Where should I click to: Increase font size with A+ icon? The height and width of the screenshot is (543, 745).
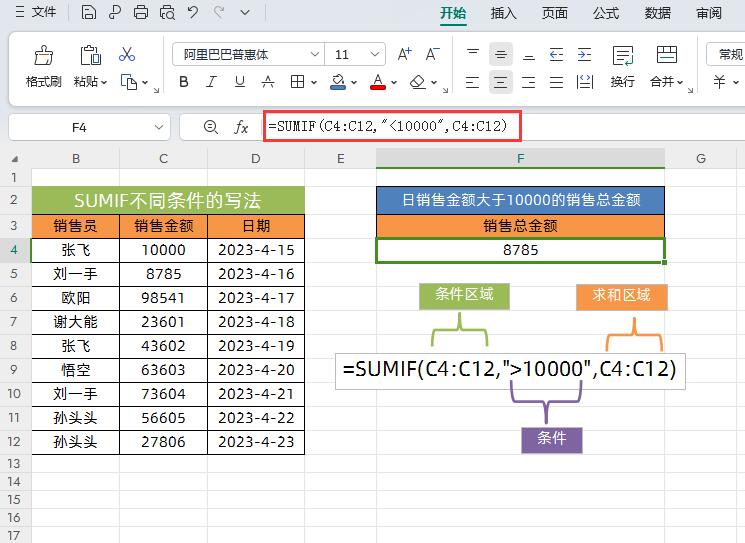coord(404,54)
